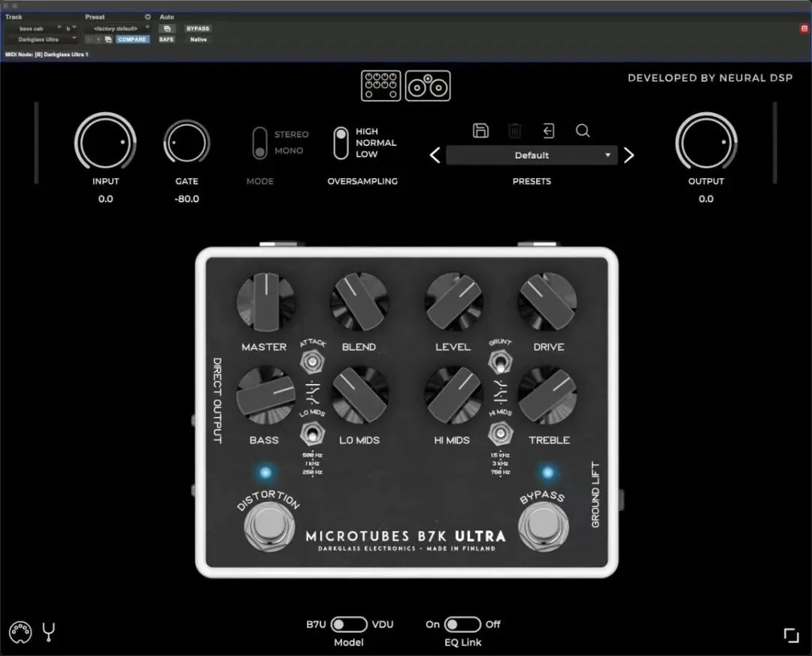The height and width of the screenshot is (656, 812).
Task: Click the Drive knob on pedal
Action: pos(548,303)
